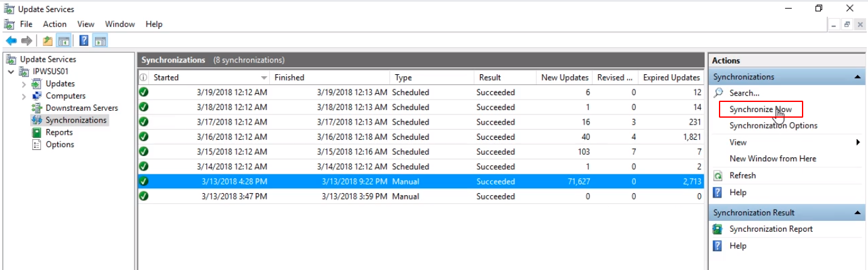
Task: Open the Window menu
Action: [x=120, y=24]
